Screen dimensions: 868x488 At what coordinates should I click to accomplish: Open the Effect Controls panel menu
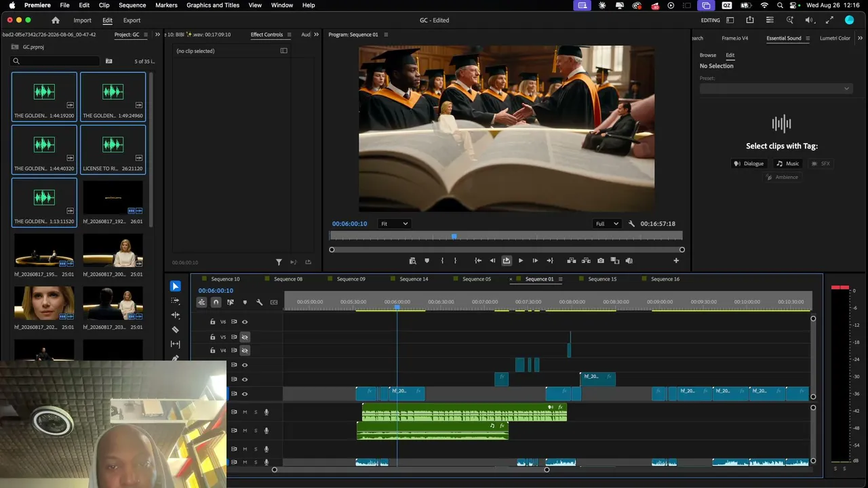pos(289,35)
